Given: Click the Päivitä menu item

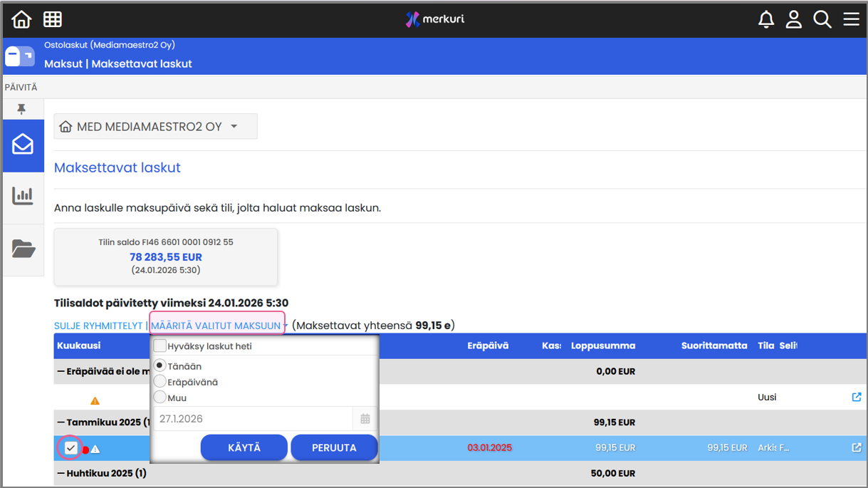Looking at the screenshot, I should [x=21, y=87].
